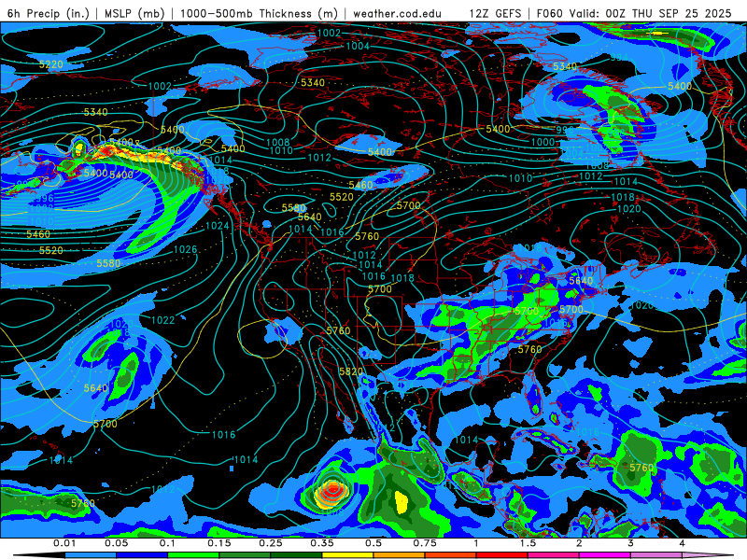
Task: Click the red swatch after 1
Action: [502, 555]
